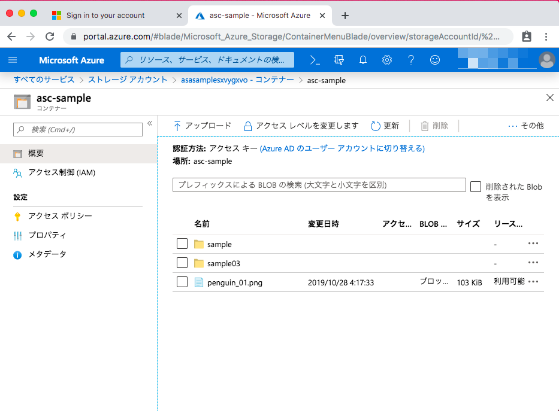Open the help question mark

click(x=411, y=60)
